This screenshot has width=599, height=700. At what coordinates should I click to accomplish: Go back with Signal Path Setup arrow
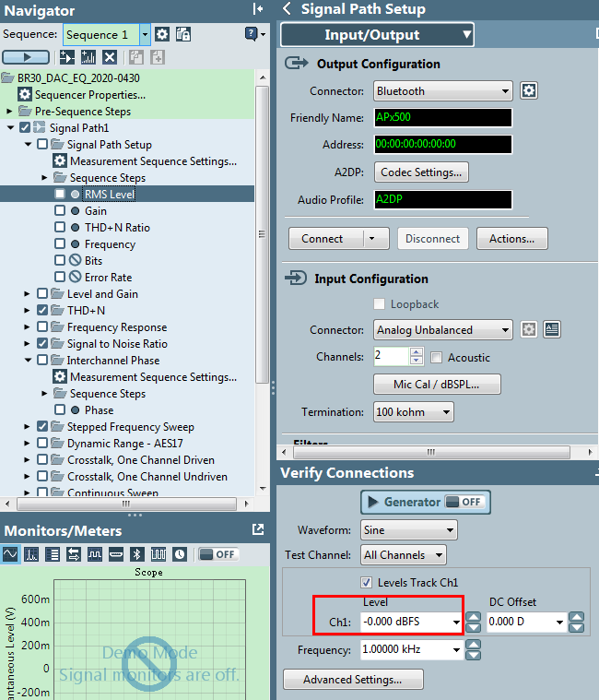288,8
